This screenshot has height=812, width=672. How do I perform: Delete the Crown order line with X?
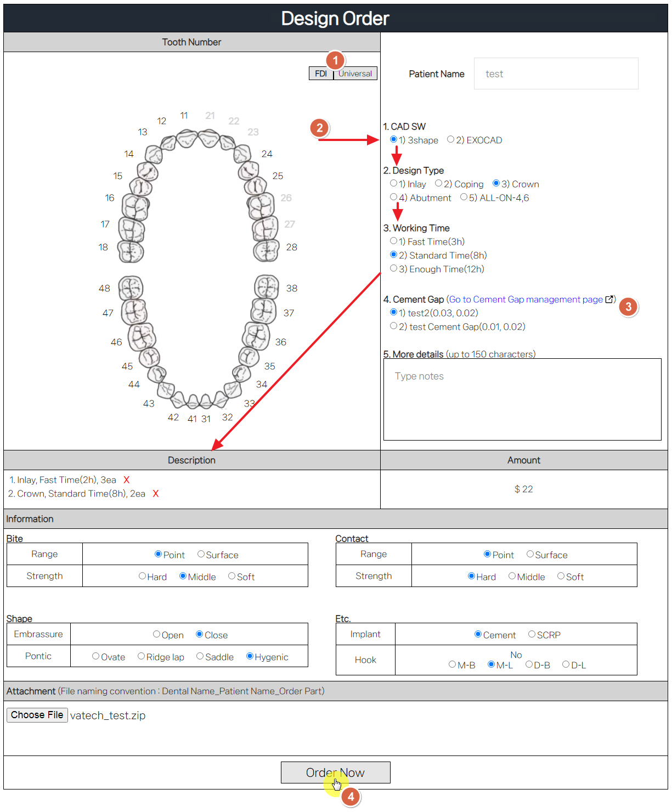[x=156, y=494]
